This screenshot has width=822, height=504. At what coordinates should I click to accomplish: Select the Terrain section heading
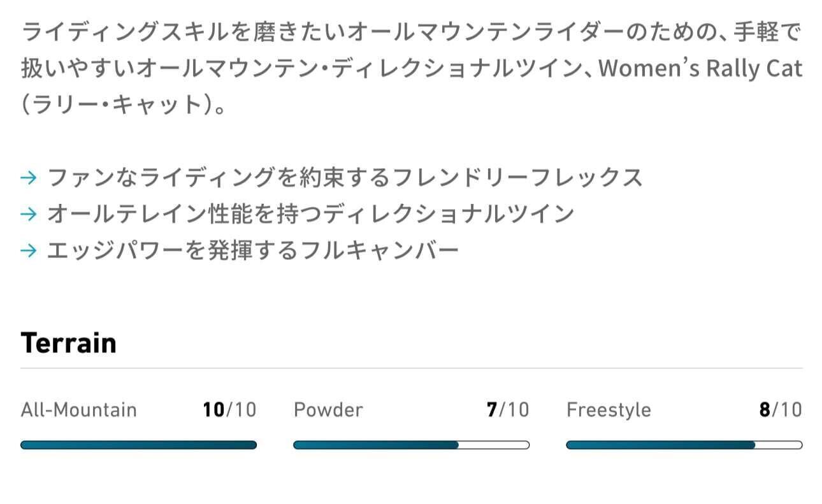[x=69, y=343]
